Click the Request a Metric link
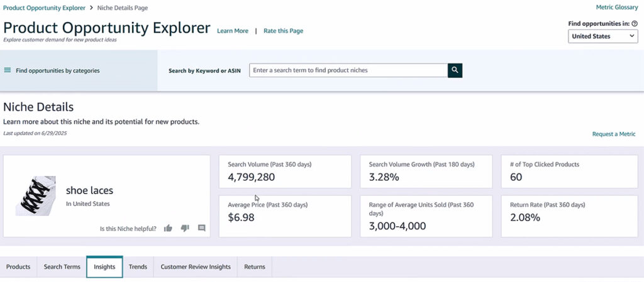 614,134
